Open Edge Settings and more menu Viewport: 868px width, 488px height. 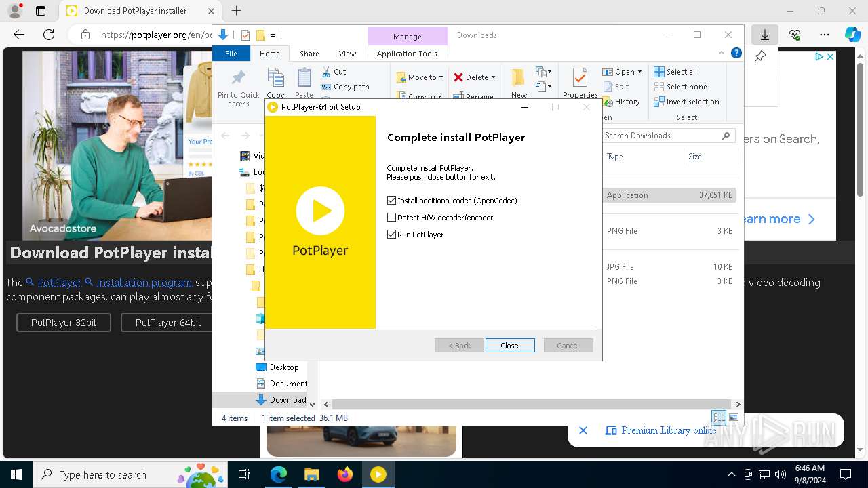[x=824, y=35]
